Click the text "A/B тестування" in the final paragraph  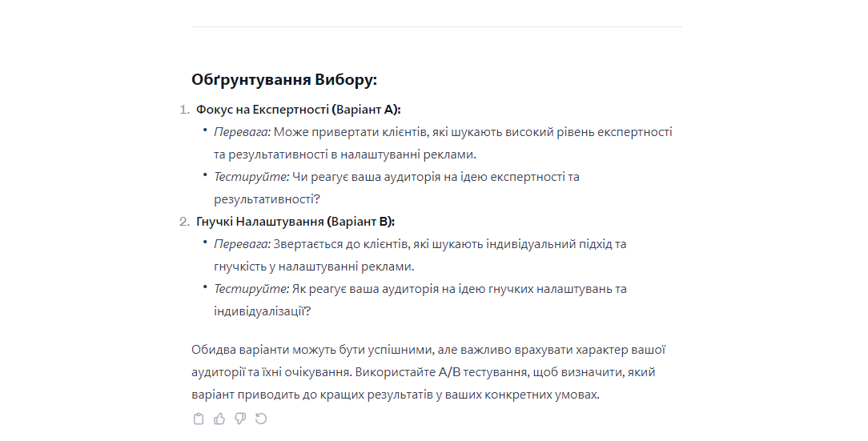pos(477,372)
